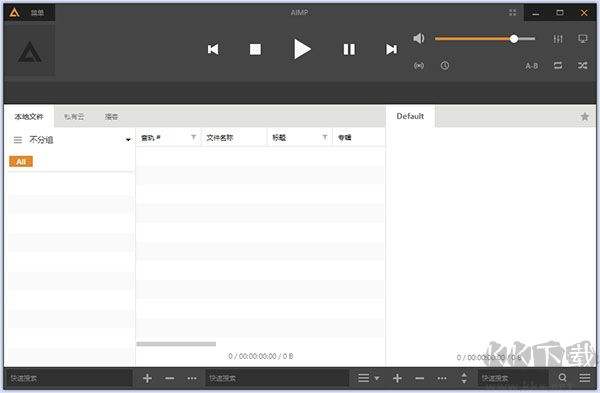The height and width of the screenshot is (393, 600).
Task: Open the visualization monitor icon
Action: tap(583, 39)
